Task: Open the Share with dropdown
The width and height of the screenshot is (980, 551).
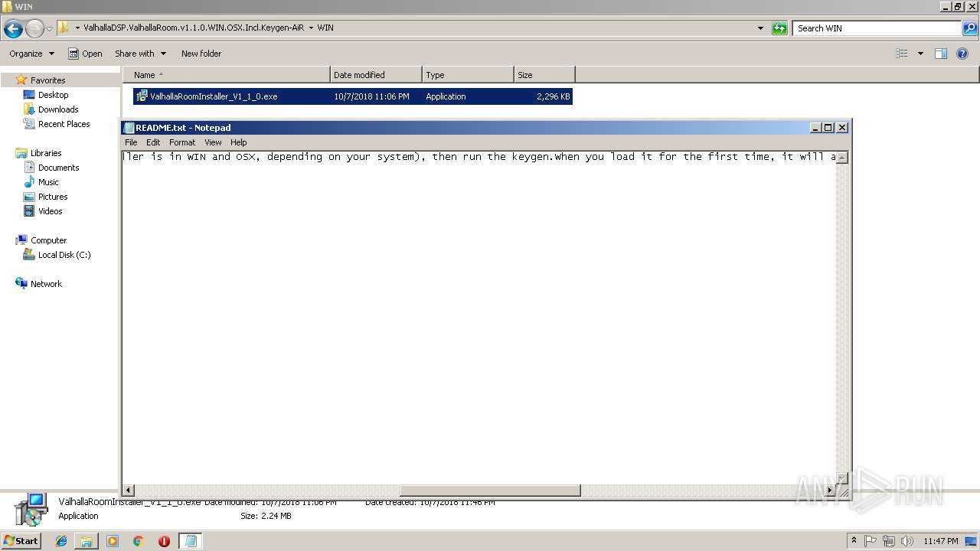Action: [x=140, y=54]
